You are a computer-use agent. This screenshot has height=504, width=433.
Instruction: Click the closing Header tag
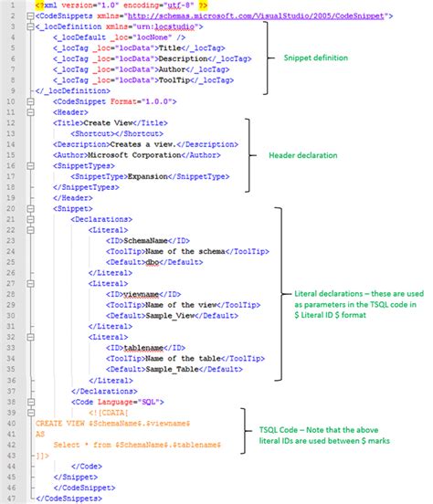pos(73,198)
